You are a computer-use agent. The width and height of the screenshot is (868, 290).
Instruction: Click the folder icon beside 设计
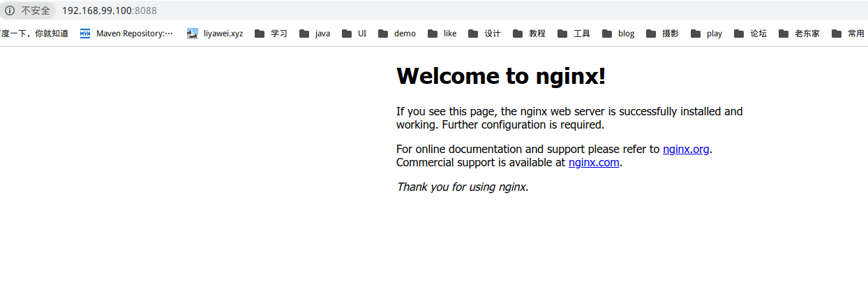point(473,33)
